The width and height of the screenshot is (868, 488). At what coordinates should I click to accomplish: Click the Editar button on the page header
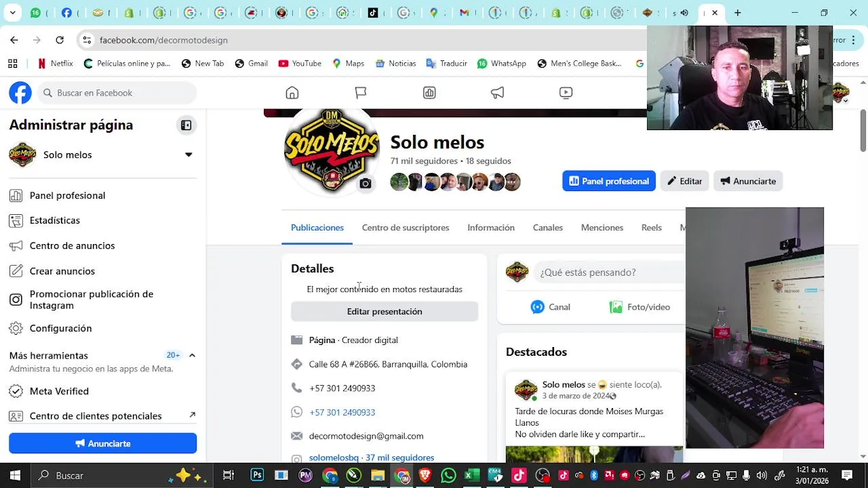[x=684, y=181]
